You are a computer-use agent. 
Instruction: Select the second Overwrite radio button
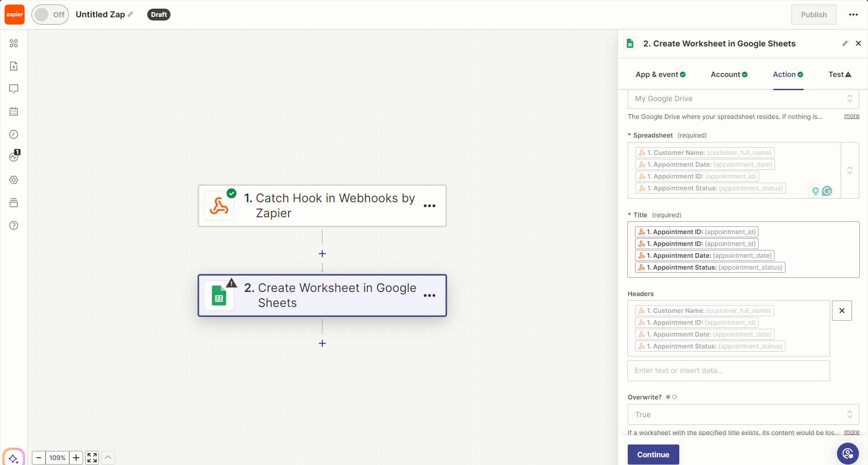pyautogui.click(x=675, y=397)
